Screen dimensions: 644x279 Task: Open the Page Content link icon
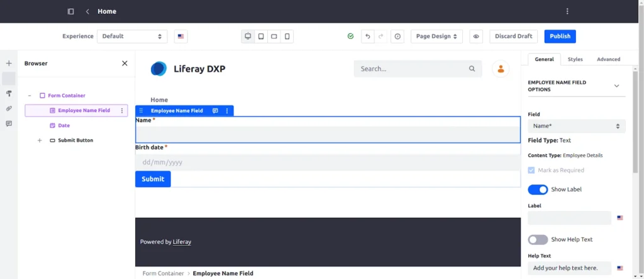click(9, 108)
